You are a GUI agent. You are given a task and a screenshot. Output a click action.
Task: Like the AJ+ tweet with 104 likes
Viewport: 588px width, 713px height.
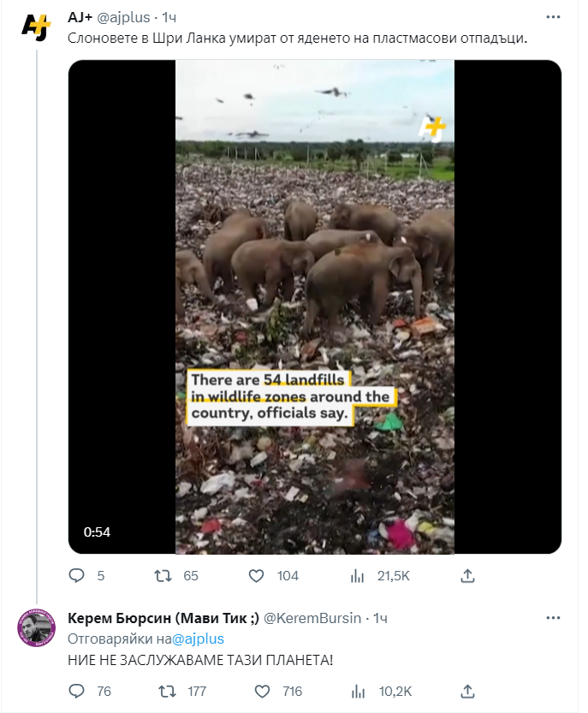[256, 576]
